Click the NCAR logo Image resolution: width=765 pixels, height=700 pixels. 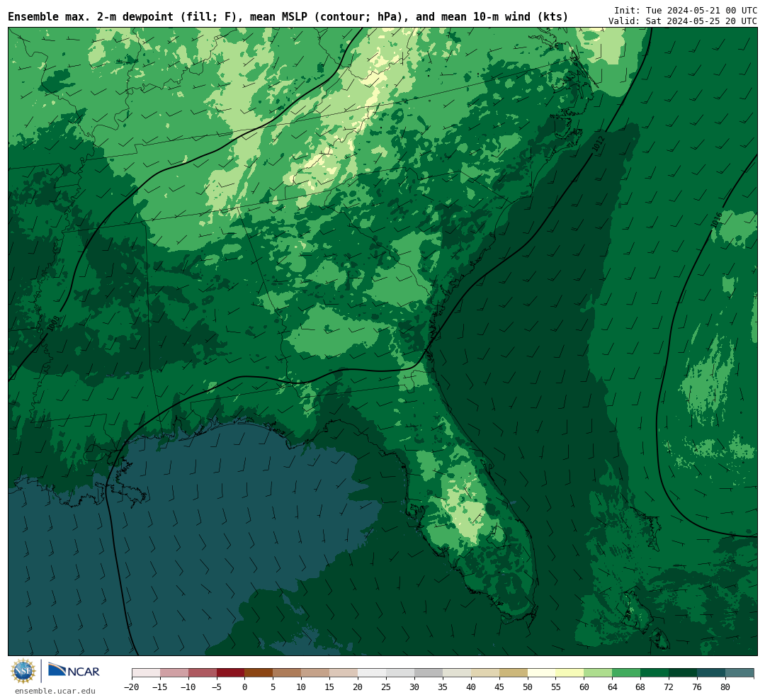(x=74, y=670)
